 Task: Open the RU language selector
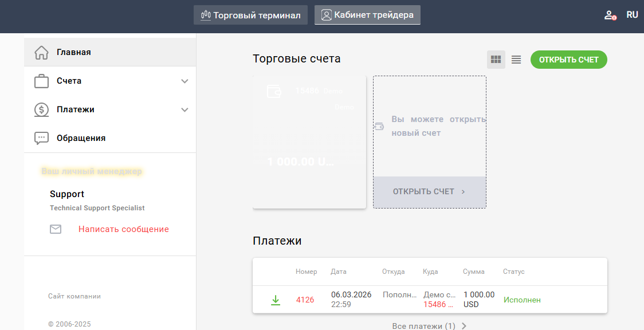point(632,15)
